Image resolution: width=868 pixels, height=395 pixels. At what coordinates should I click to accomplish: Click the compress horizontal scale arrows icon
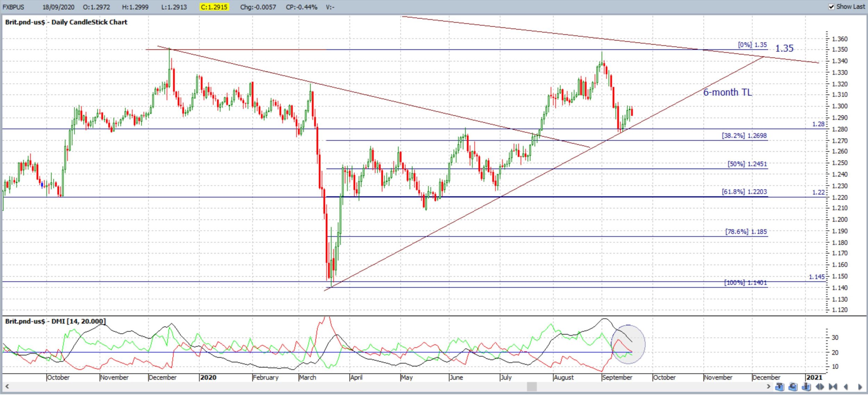[833, 386]
